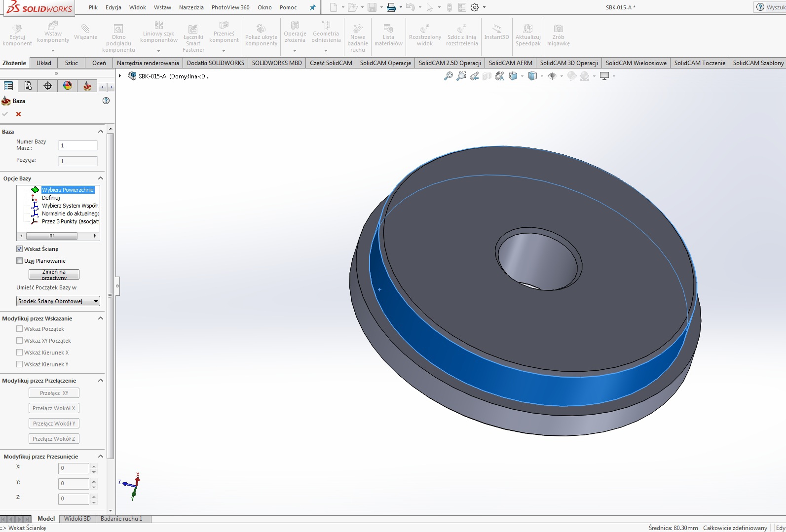Click the New document icon
The image size is (786, 532).
pyautogui.click(x=334, y=7)
